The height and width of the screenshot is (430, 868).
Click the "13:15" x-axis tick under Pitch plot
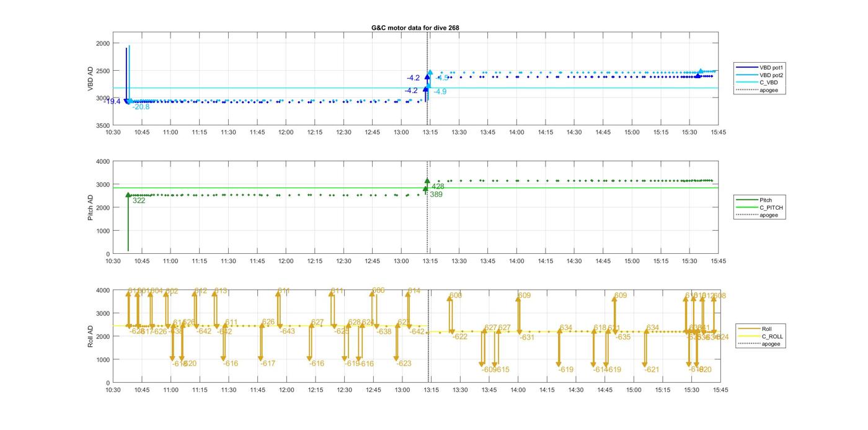click(x=430, y=261)
